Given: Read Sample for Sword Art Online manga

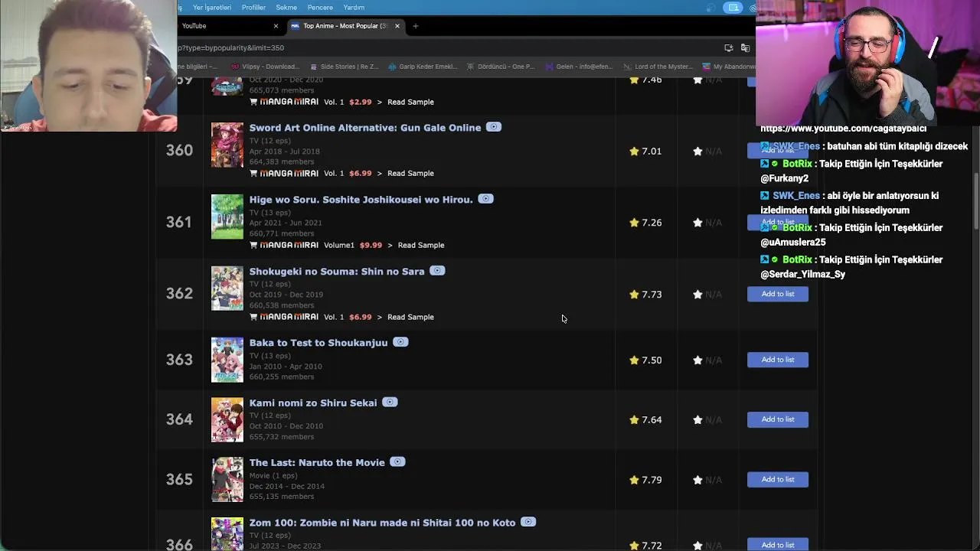Looking at the screenshot, I should pyautogui.click(x=410, y=174).
